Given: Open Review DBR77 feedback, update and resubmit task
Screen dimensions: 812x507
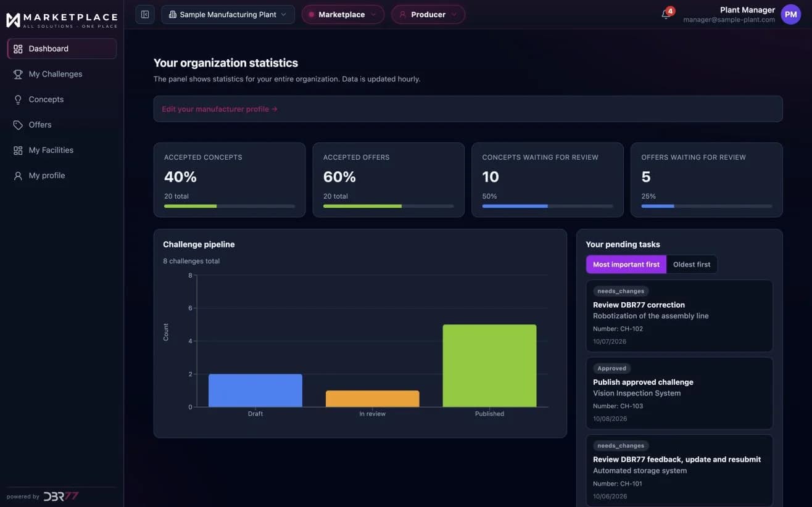Looking at the screenshot, I should click(x=679, y=470).
